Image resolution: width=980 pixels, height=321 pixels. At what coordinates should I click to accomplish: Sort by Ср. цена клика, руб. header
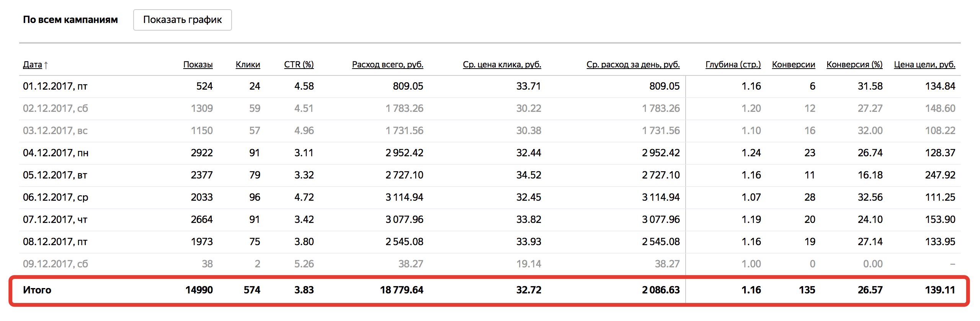coord(502,64)
